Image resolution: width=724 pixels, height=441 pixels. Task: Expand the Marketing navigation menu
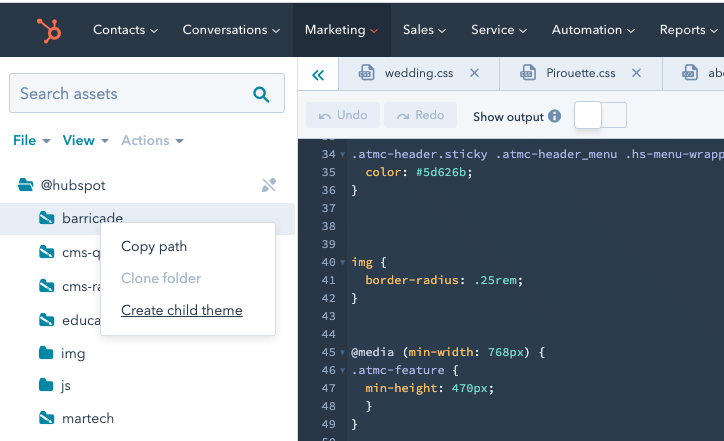[342, 30]
